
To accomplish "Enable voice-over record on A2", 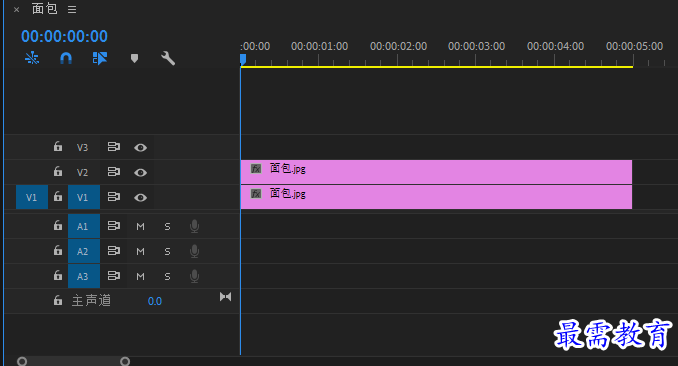I will click(x=195, y=251).
